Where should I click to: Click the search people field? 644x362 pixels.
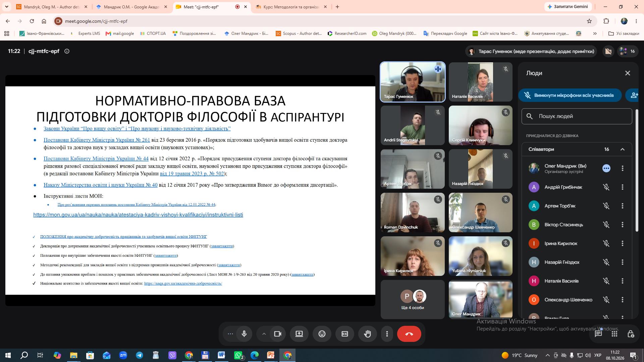point(577,116)
